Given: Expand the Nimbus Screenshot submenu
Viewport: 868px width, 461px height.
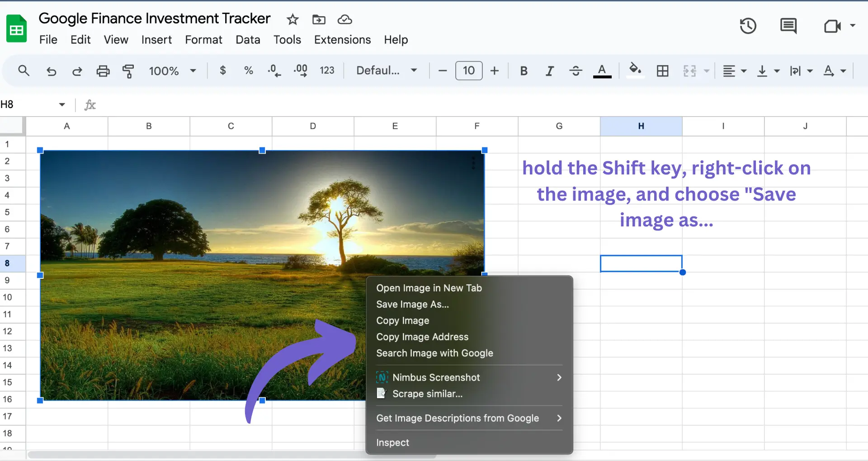Looking at the screenshot, I should (469, 377).
